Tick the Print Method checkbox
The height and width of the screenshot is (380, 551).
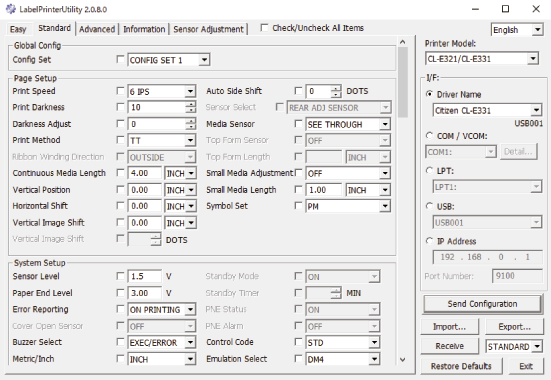coord(120,140)
